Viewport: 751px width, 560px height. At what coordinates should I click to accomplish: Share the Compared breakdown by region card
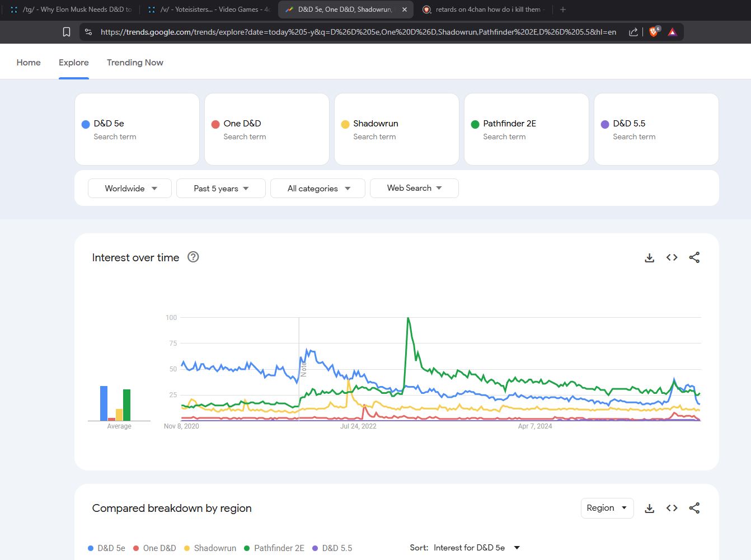tap(694, 508)
